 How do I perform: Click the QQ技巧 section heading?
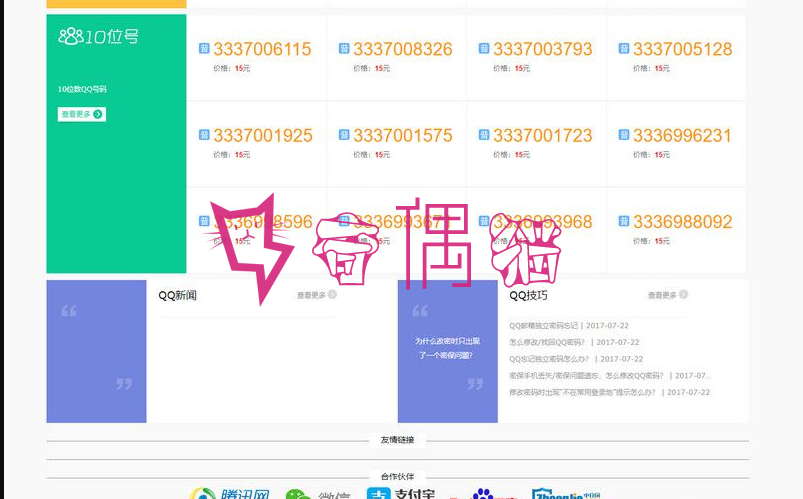coord(528,295)
